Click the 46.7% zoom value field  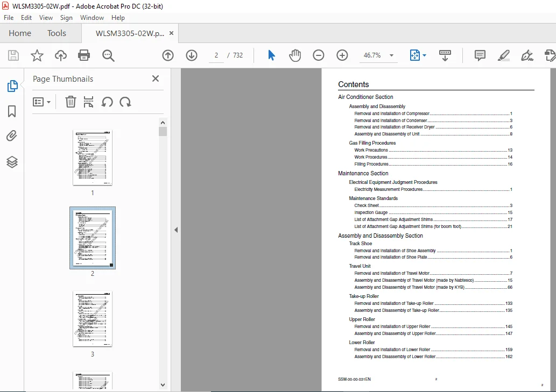click(x=372, y=55)
